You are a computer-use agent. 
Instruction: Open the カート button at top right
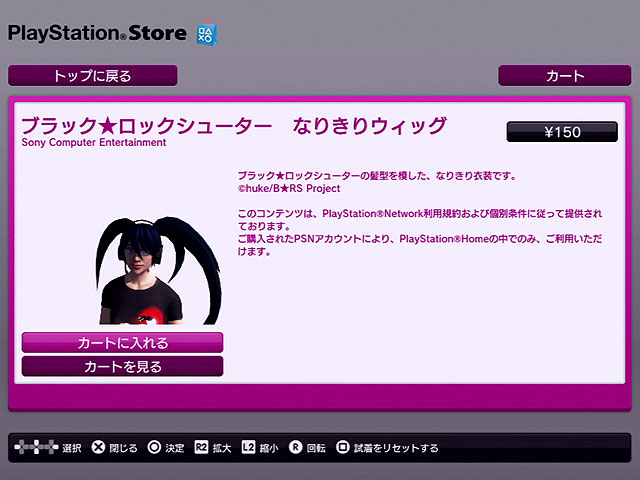[x=564, y=76]
